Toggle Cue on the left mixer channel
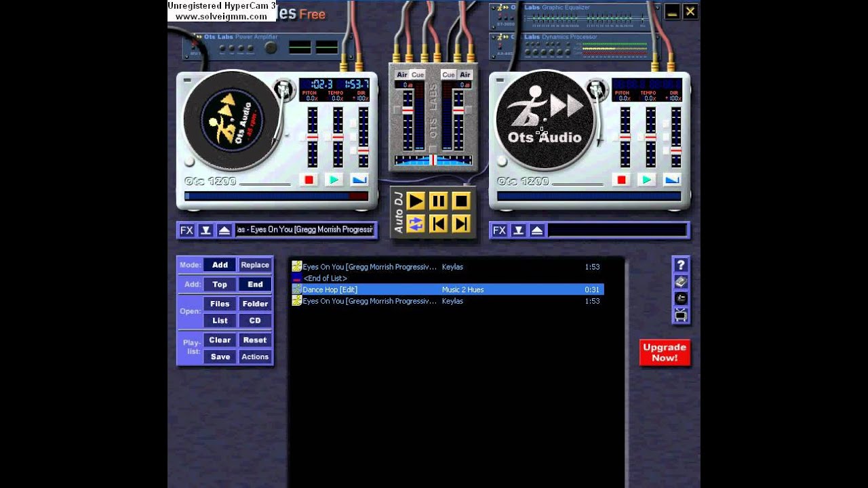Image resolution: width=868 pixels, height=488 pixels. pos(418,75)
